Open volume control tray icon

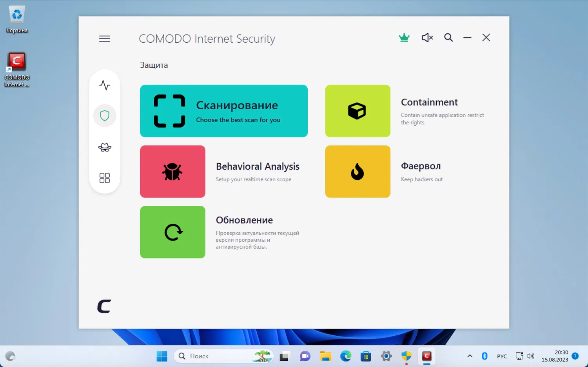tap(530, 356)
